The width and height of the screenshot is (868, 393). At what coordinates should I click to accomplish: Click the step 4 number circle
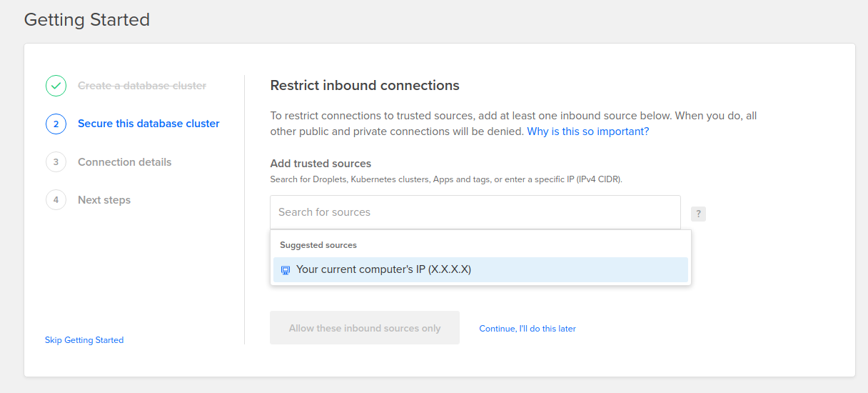pyautogui.click(x=56, y=200)
